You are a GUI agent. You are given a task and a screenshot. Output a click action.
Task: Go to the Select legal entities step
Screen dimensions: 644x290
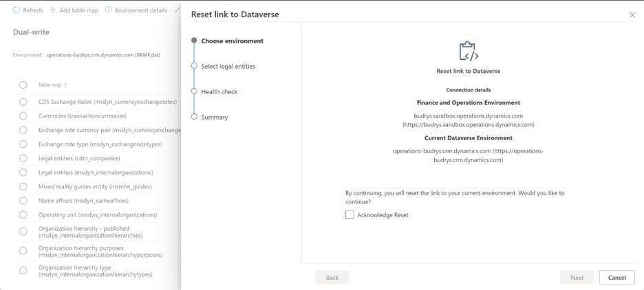[228, 67]
